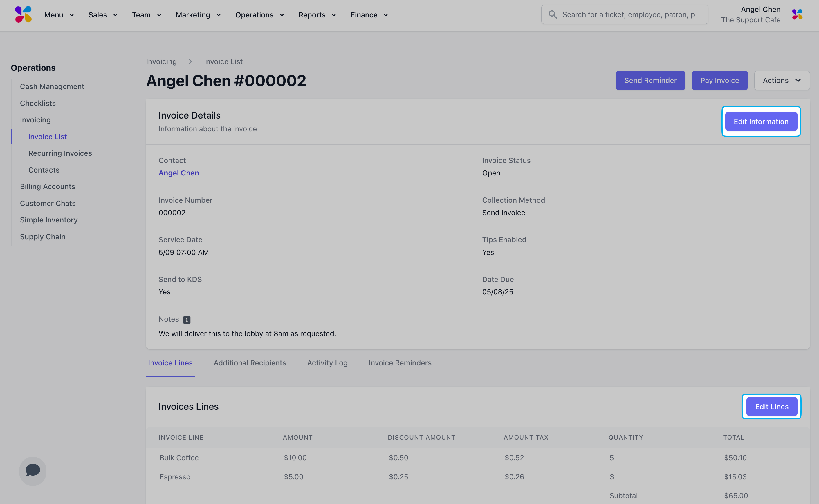Click the search magnifier icon
This screenshot has height=504, width=819.
click(553, 15)
